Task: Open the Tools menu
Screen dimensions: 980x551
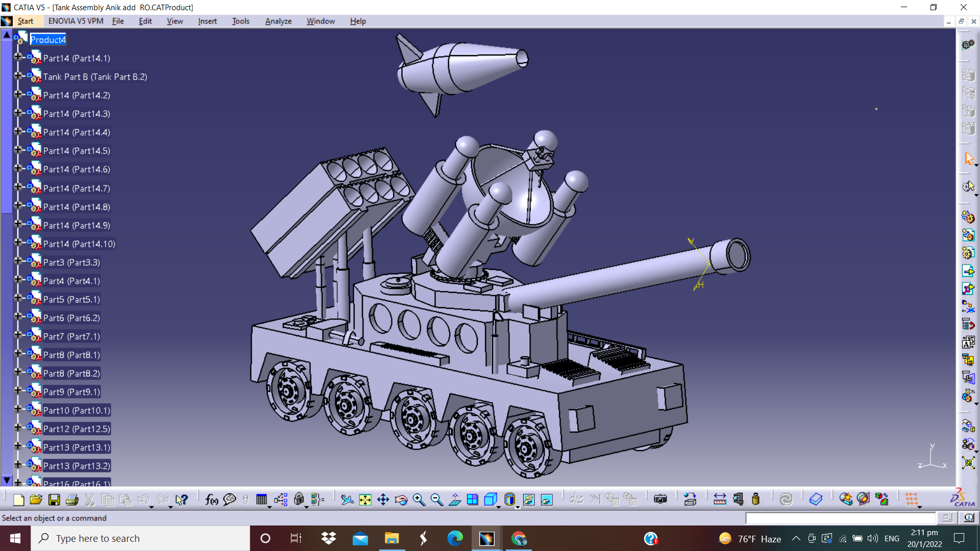Action: click(240, 21)
